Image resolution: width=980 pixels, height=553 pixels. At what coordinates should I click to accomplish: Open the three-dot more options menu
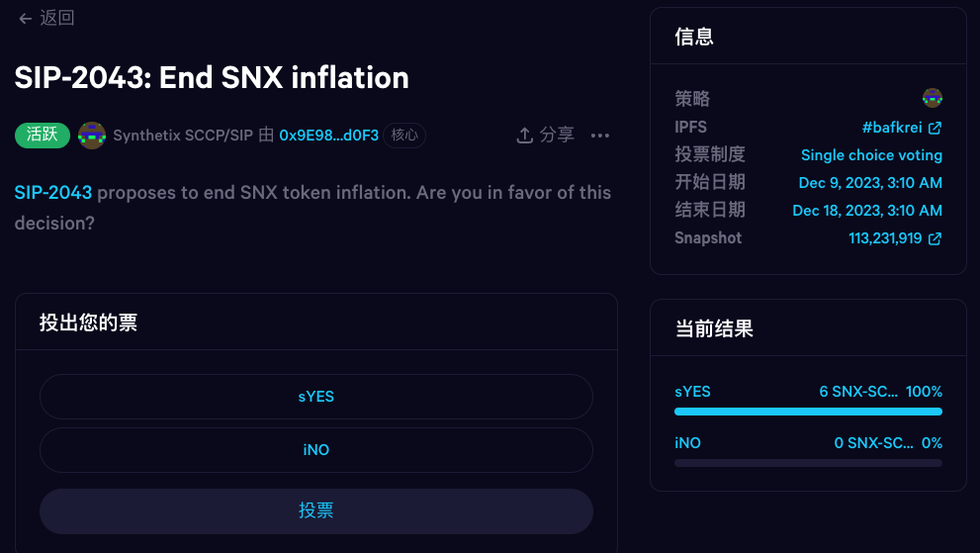[600, 136]
